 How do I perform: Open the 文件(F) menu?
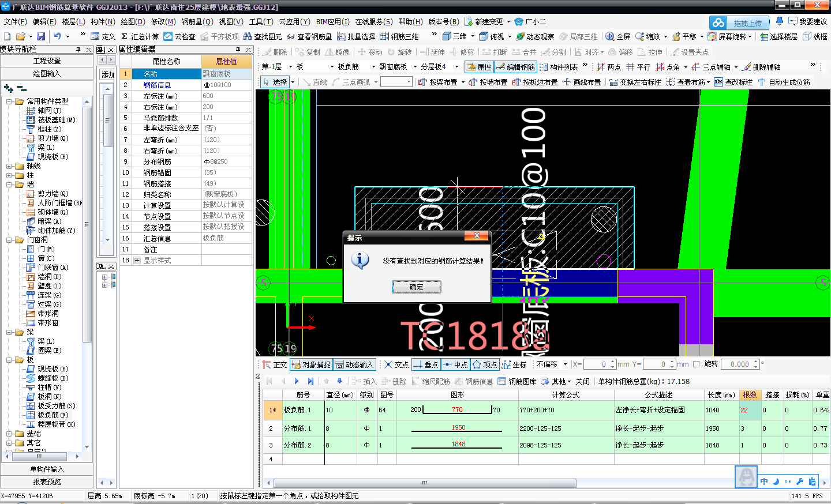(x=16, y=21)
